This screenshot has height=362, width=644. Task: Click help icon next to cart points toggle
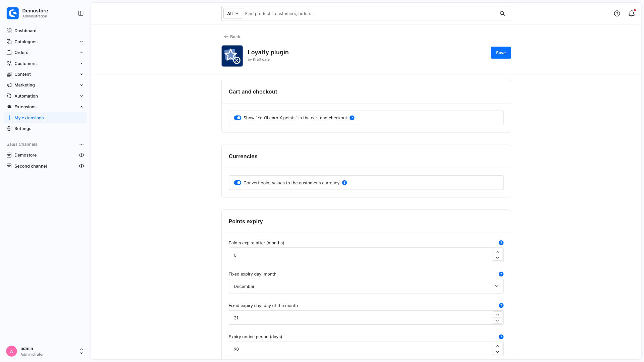tap(352, 118)
